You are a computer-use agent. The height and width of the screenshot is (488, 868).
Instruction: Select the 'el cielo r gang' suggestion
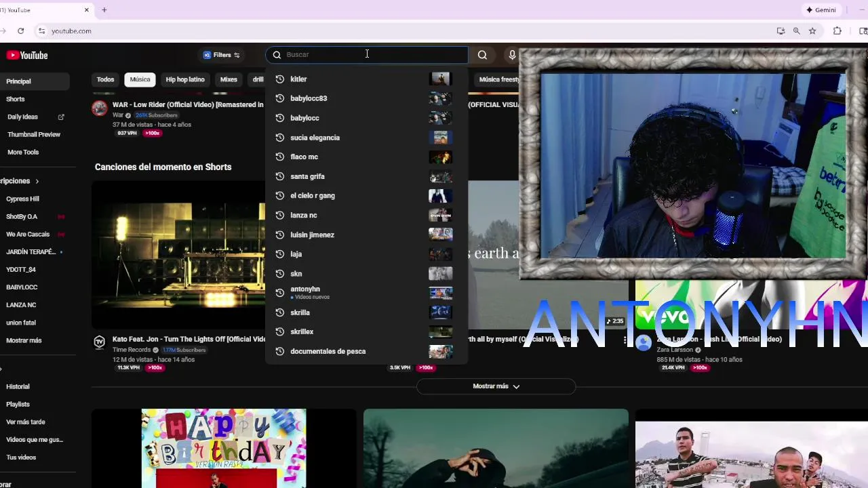pos(366,196)
